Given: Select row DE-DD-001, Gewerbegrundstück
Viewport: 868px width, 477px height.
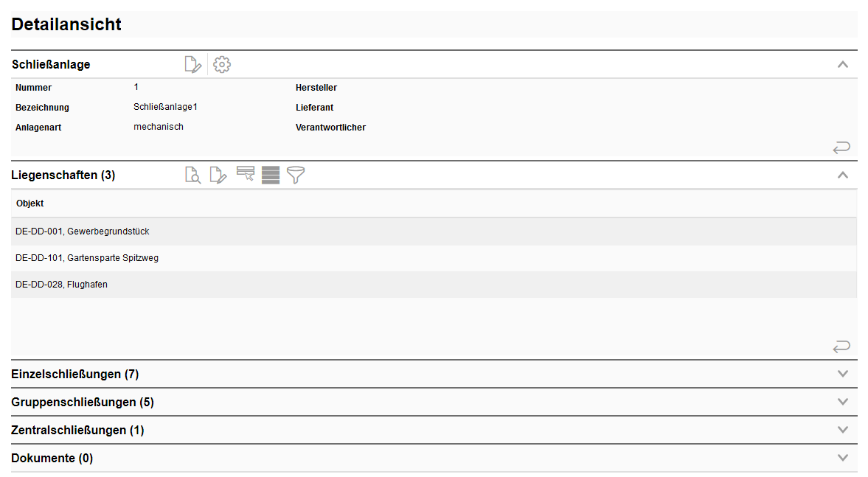Looking at the screenshot, I should (x=83, y=231).
